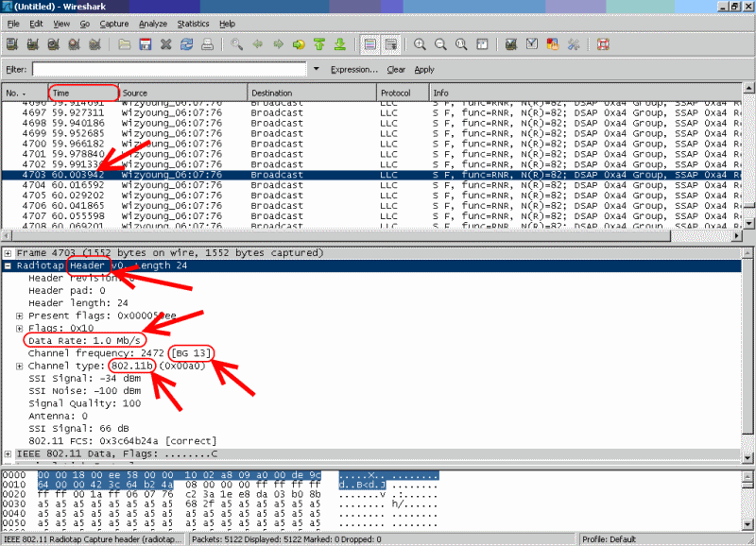The image size is (756, 546).
Task: Click the Find packet magnifier icon
Action: pyautogui.click(x=236, y=44)
